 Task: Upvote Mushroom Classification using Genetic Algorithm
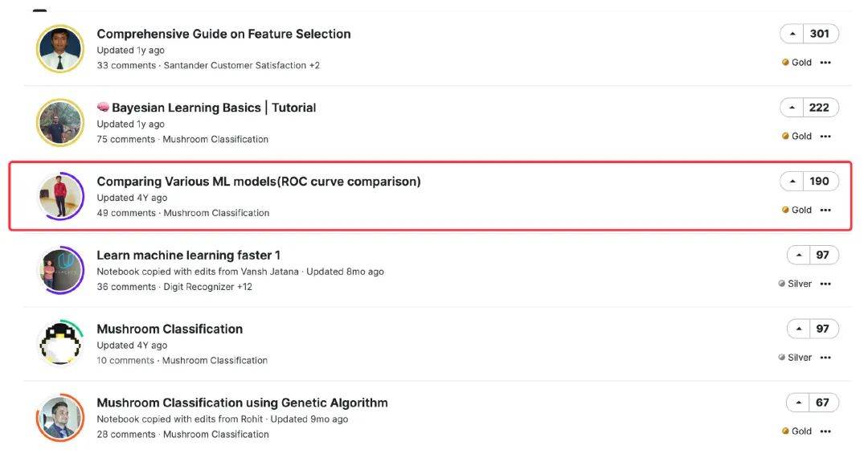[x=798, y=403]
